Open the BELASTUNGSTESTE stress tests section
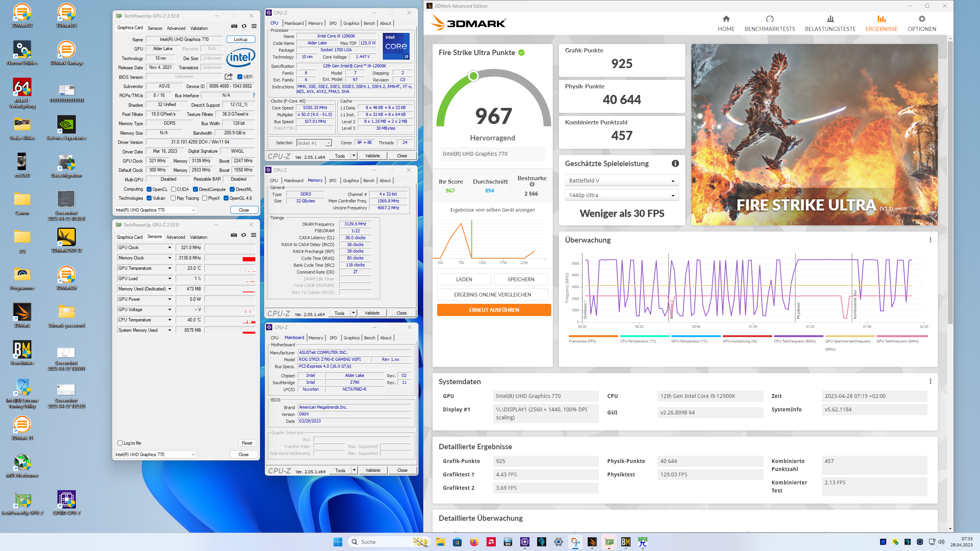 (x=830, y=23)
